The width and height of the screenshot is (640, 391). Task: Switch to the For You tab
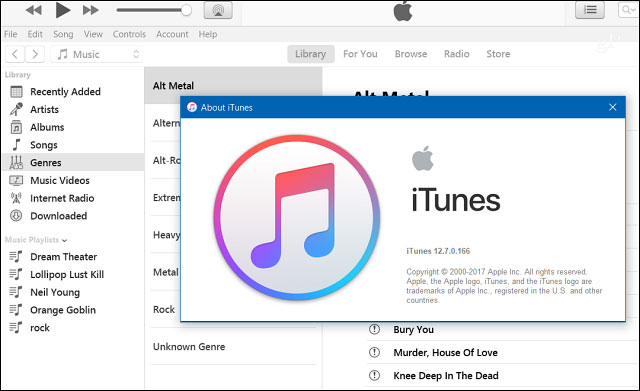360,54
